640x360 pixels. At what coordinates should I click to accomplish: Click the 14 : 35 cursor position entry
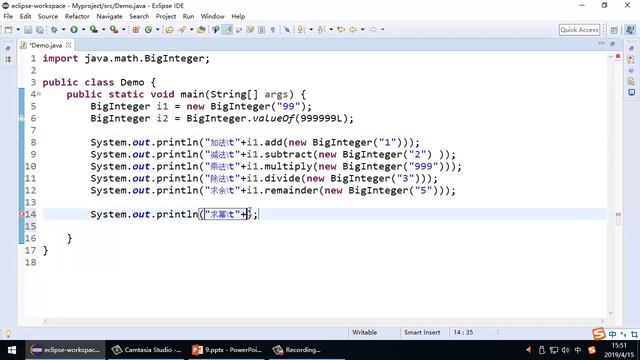[x=463, y=333]
